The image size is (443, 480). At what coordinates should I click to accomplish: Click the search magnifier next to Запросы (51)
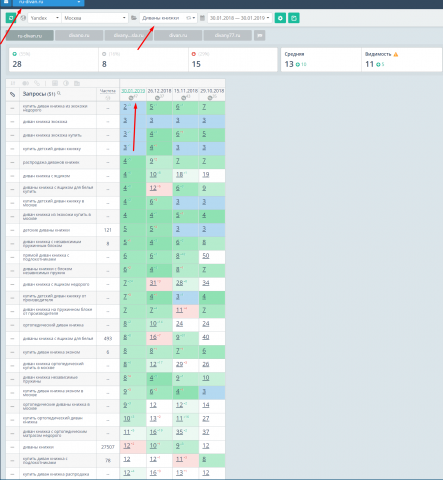(59, 93)
